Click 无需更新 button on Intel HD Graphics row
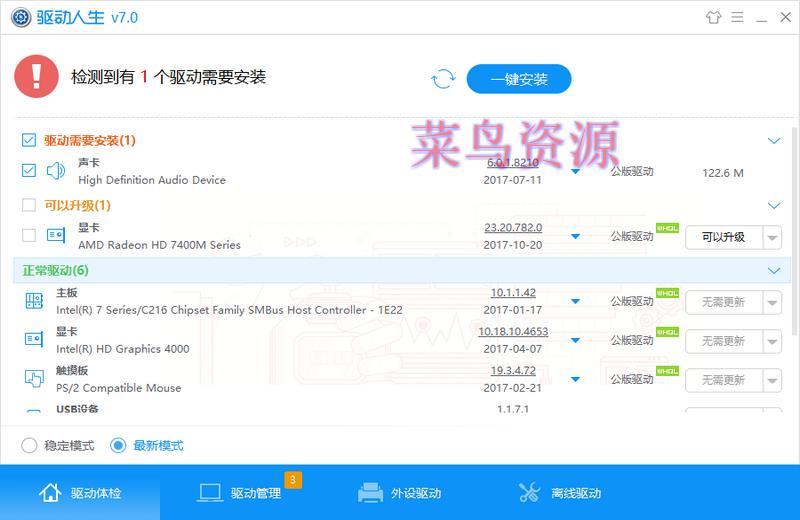Image resolution: width=800 pixels, height=520 pixels. pyautogui.click(x=724, y=341)
